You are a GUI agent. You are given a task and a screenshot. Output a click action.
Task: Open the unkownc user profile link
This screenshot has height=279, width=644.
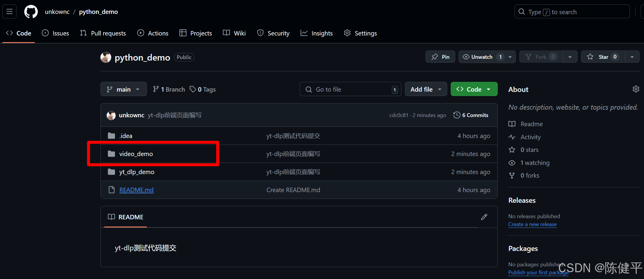[x=57, y=12]
